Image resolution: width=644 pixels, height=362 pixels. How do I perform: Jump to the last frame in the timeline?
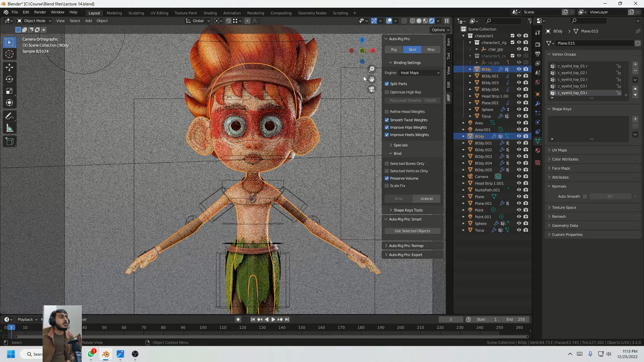point(287,319)
